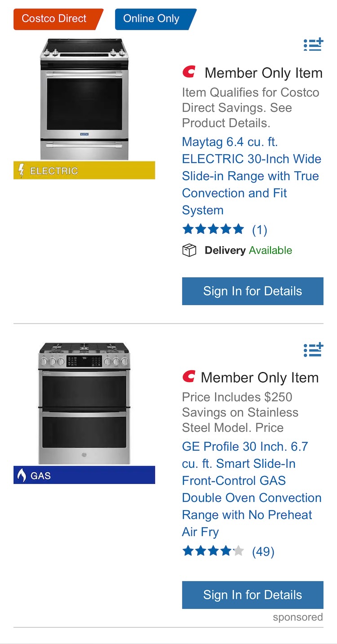The height and width of the screenshot is (644, 337).
Task: Add GE Profile range to list icon
Action: [x=313, y=349]
